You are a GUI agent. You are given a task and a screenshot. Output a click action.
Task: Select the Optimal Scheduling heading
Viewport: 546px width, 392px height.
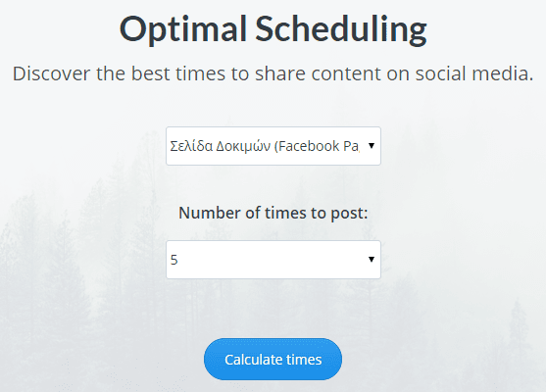coord(273,29)
